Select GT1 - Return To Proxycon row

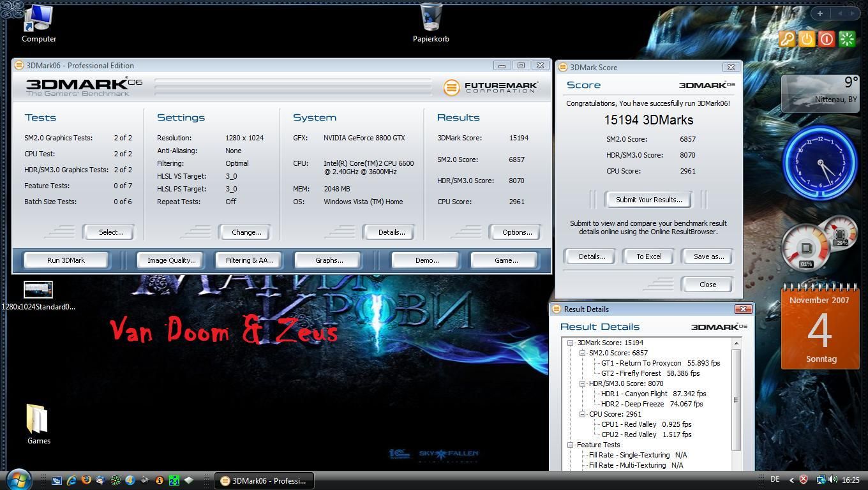pyautogui.click(x=661, y=363)
